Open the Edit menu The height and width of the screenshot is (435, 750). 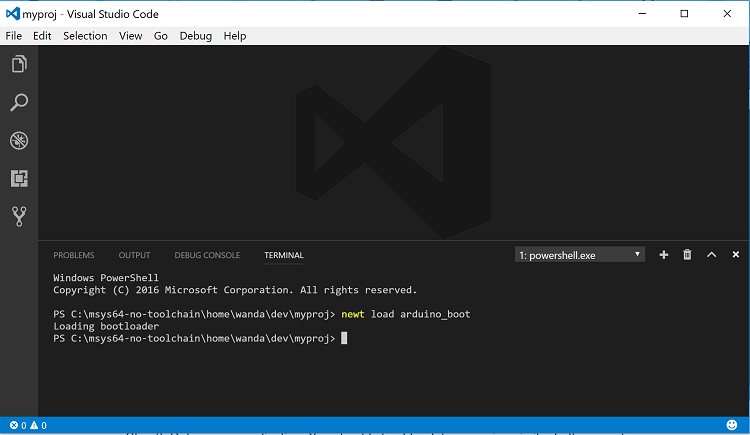coord(42,36)
